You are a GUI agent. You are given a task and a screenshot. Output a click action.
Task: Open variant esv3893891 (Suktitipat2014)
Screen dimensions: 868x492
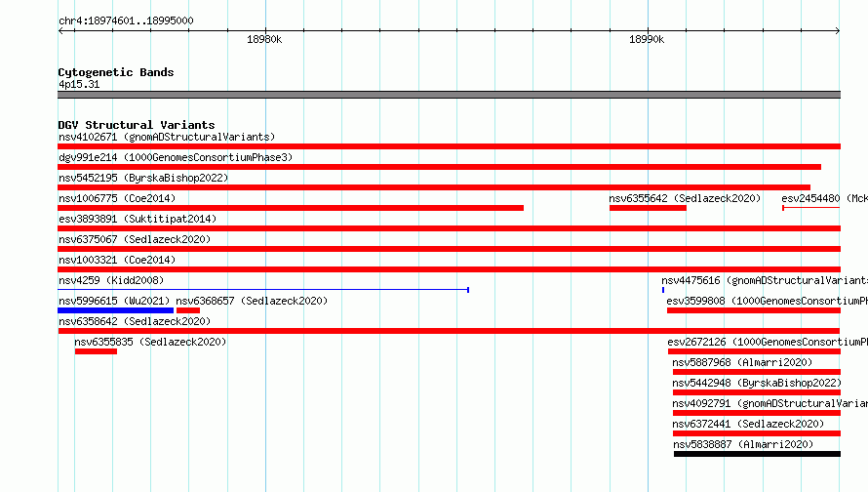click(138, 219)
